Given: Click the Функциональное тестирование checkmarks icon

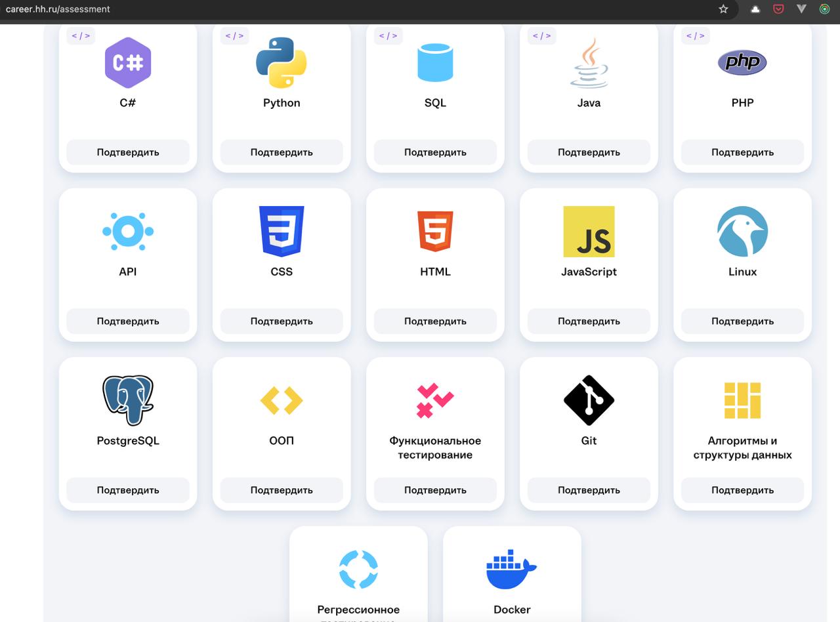Looking at the screenshot, I should 435,400.
